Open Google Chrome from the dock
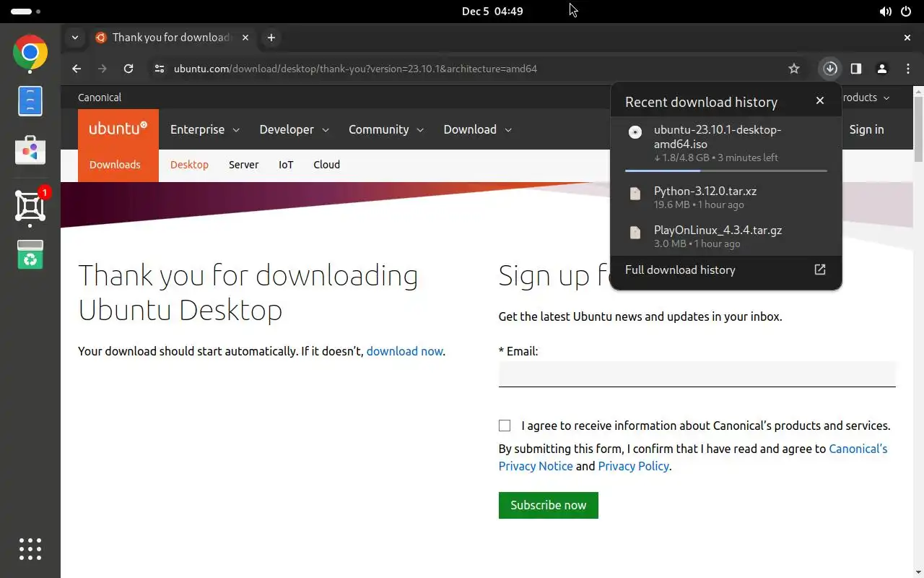Viewport: 924px width, 578px height. click(x=30, y=53)
